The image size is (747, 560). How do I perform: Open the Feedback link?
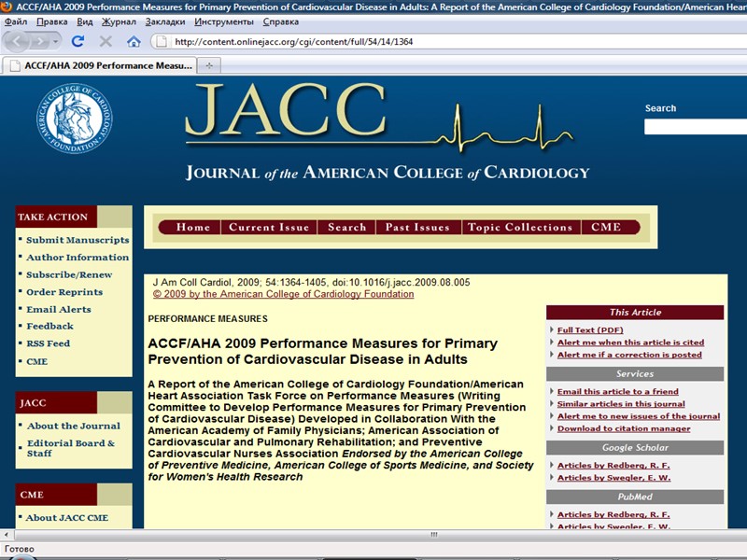(x=50, y=326)
